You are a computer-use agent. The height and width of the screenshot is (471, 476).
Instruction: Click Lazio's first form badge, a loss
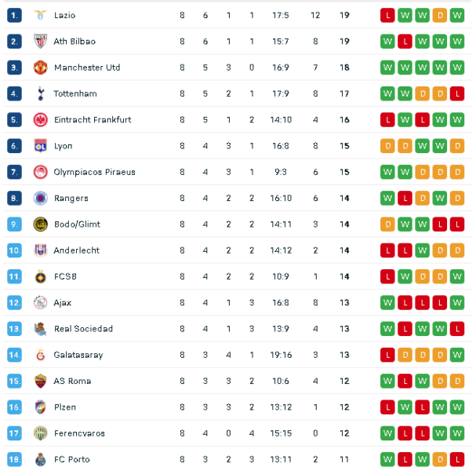click(x=387, y=15)
